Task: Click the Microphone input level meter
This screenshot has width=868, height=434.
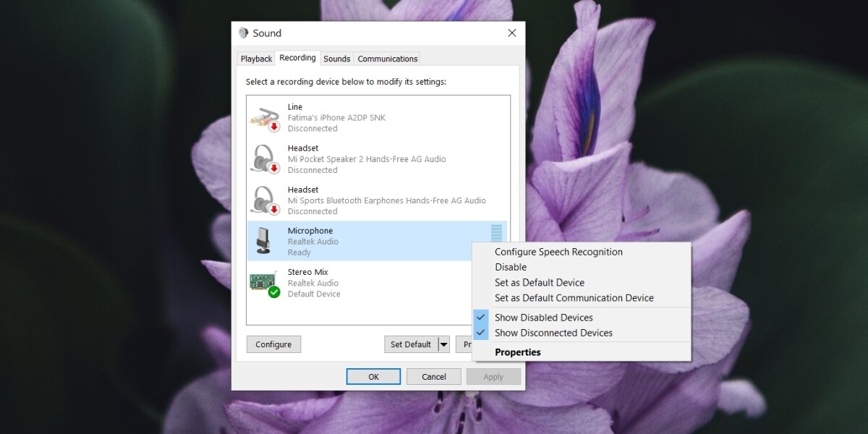Action: 496,234
